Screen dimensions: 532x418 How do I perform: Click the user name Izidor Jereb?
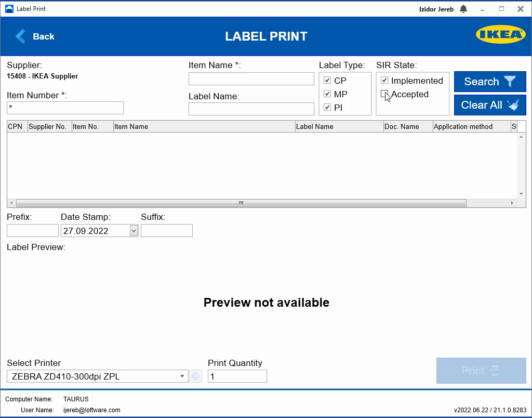pyautogui.click(x=436, y=9)
